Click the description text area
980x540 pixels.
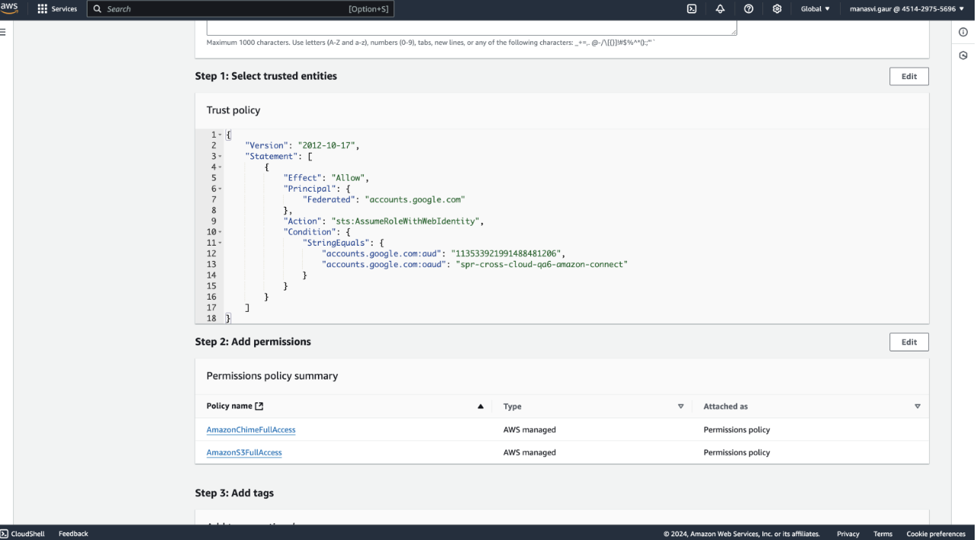coord(472,28)
